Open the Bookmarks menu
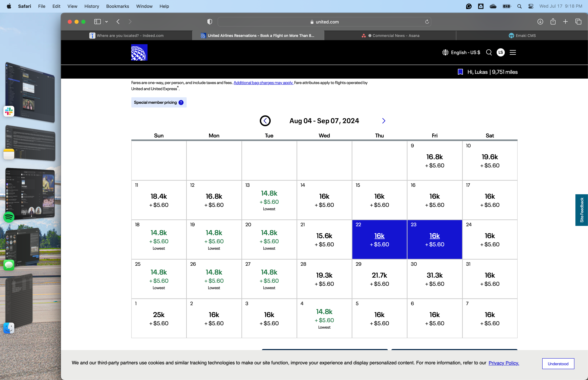This screenshot has height=380, width=588. pos(117,6)
